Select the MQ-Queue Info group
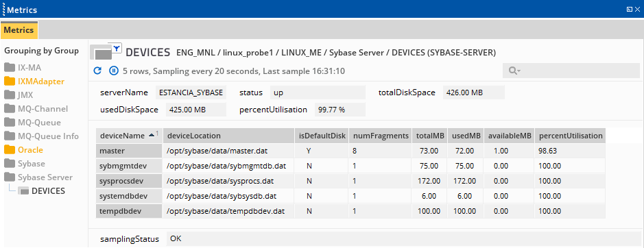The height and width of the screenshot is (248, 644). coord(48,136)
